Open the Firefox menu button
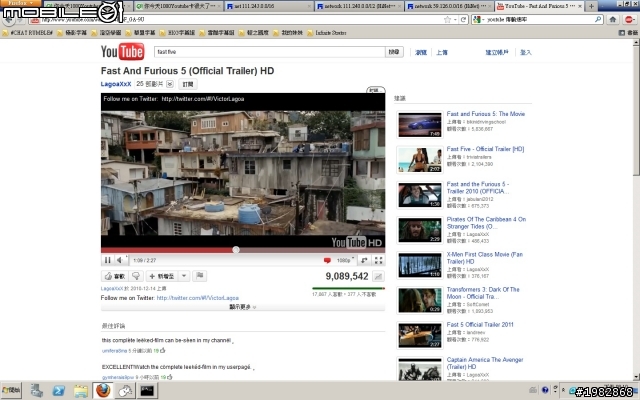This screenshot has height=400, width=640. coord(20,3)
